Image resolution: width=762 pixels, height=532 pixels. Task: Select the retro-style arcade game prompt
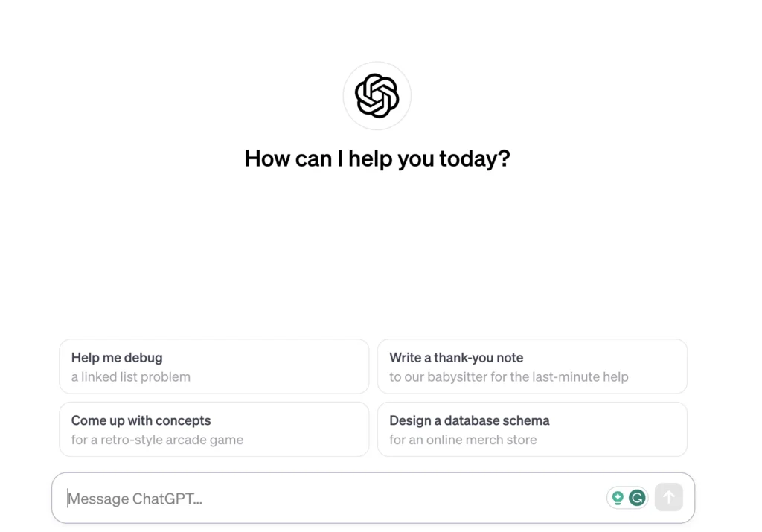157,440
